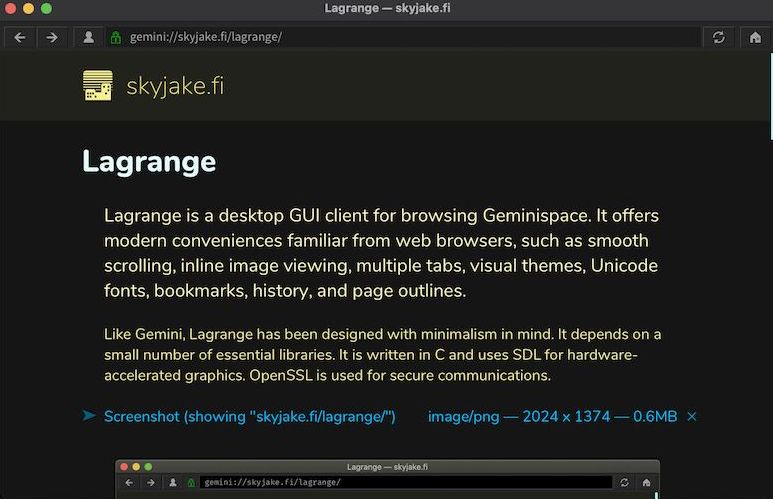Click the page scrollbar on right edge

click(x=771, y=96)
